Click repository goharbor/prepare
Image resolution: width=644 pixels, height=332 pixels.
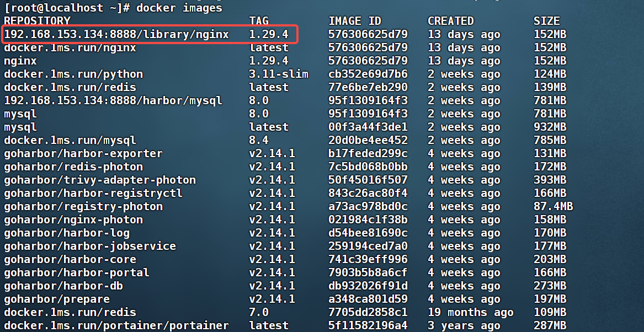click(x=57, y=299)
